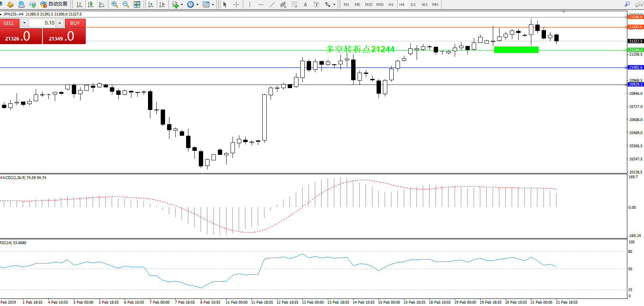
Task: Expand the chart templates dropdown arrow
Action: pos(213,5)
